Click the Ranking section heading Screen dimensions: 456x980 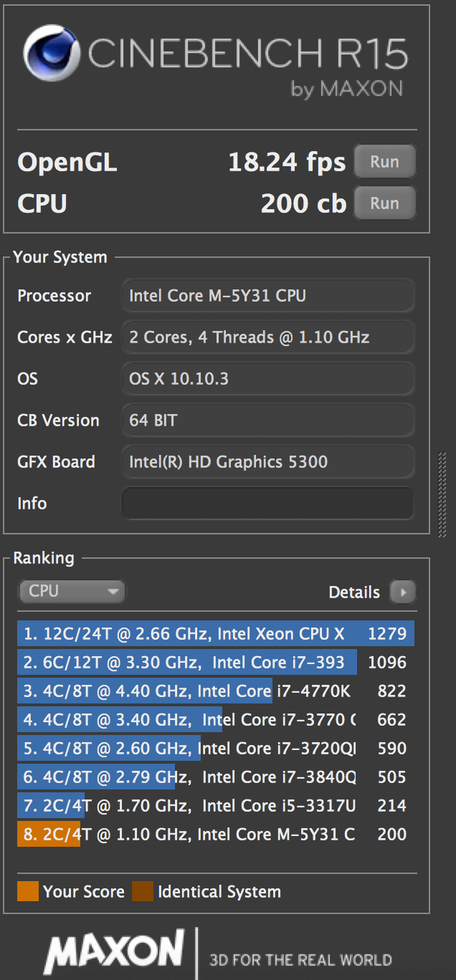[44, 558]
